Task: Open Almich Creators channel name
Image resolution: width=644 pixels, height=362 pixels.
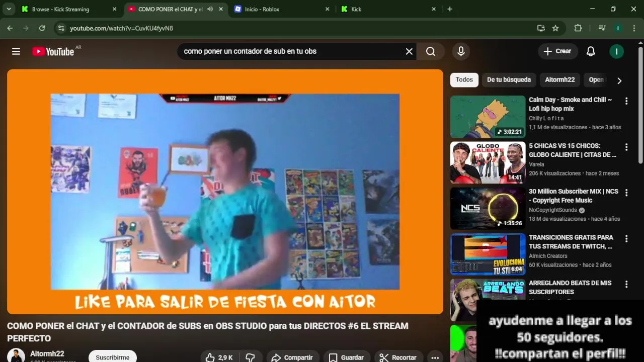Action: 548,256
